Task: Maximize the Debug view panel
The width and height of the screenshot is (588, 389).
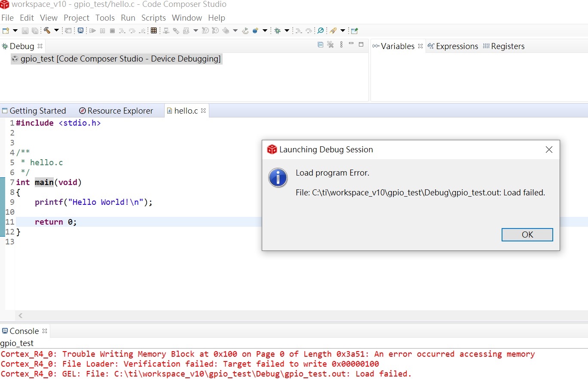Action: point(361,44)
